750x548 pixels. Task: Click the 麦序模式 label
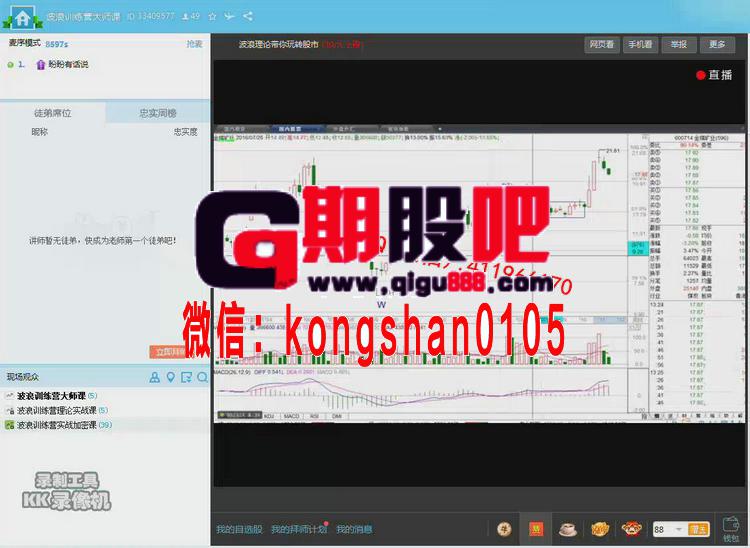24,43
